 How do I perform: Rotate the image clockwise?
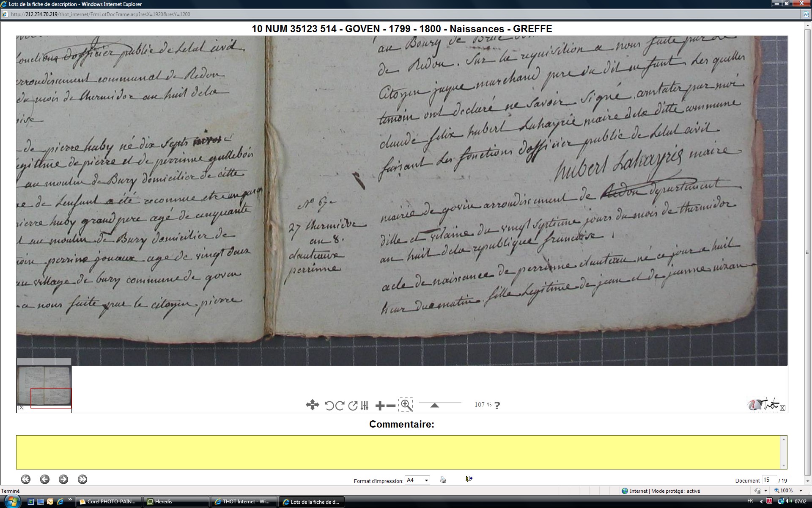tap(340, 406)
